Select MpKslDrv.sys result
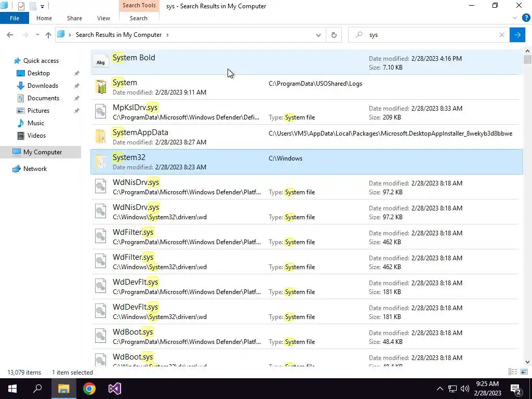 point(307,112)
